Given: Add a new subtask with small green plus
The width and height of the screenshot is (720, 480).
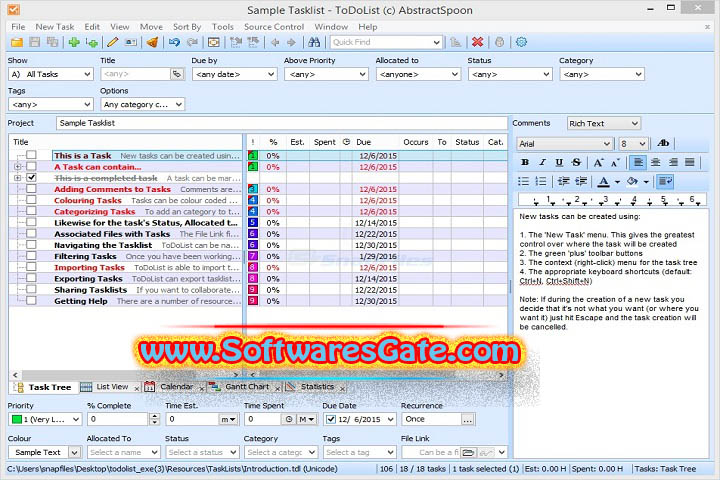Looking at the screenshot, I should click(x=92, y=43).
